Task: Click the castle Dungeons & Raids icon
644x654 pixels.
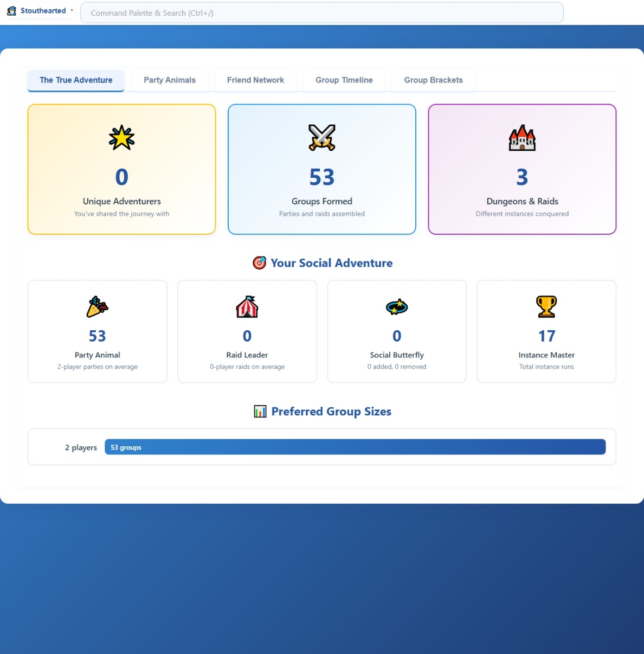Action: pyautogui.click(x=522, y=138)
